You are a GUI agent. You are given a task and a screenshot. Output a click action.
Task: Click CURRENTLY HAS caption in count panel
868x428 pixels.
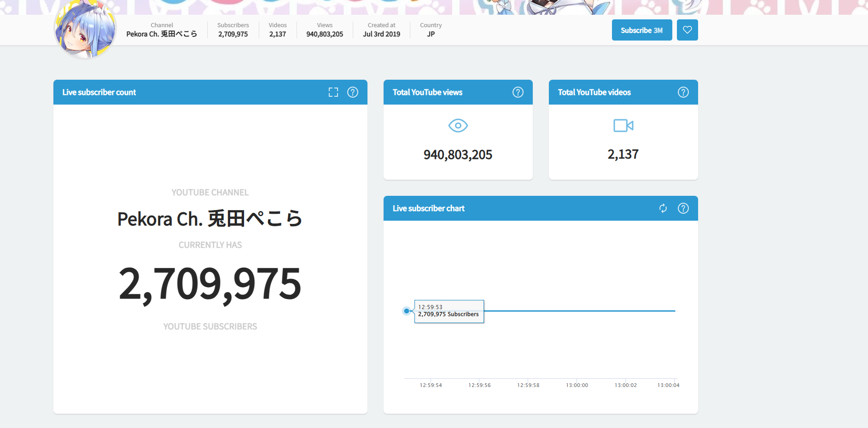(210, 245)
